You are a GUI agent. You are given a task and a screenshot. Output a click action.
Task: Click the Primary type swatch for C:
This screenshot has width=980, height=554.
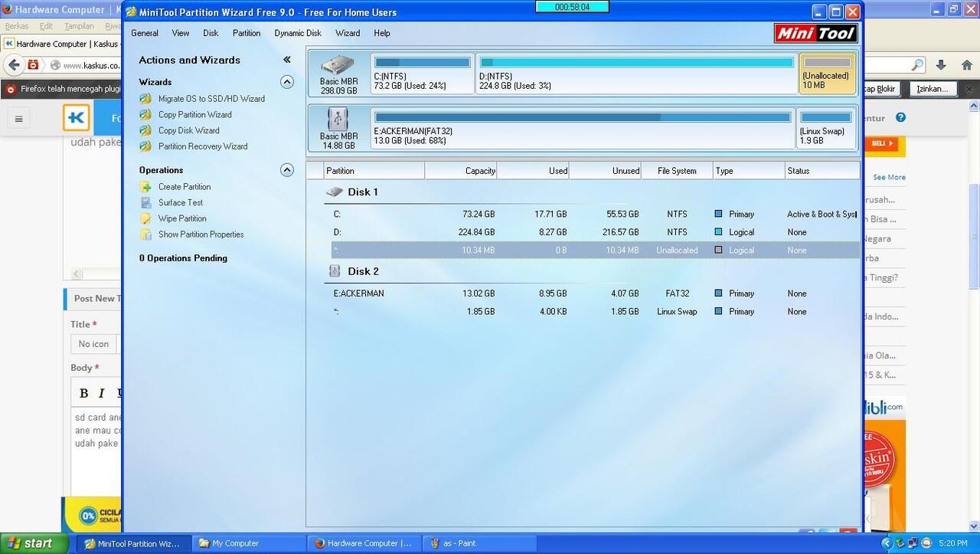718,215
